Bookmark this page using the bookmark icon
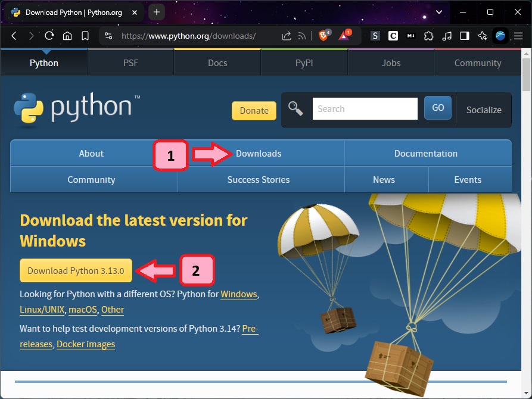The height and width of the screenshot is (399, 532). tap(85, 36)
